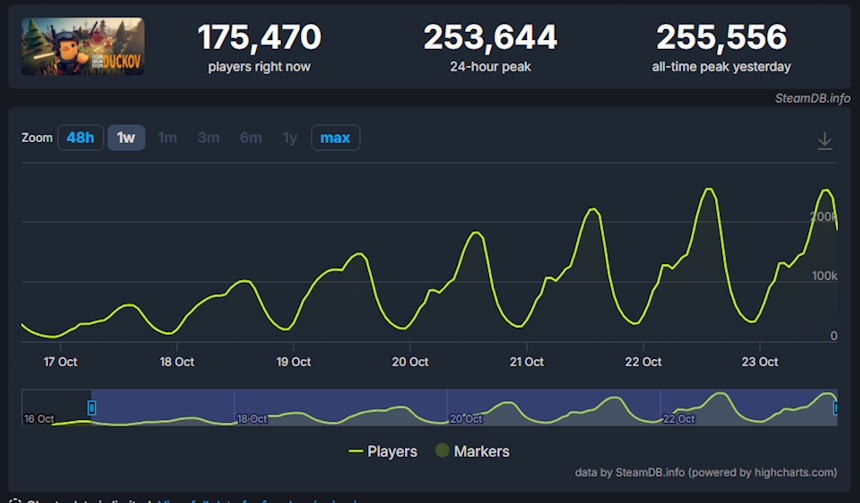Viewport: 860px width, 503px height.
Task: Click the 20 Oct label on the x-axis
Action: pyautogui.click(x=410, y=362)
